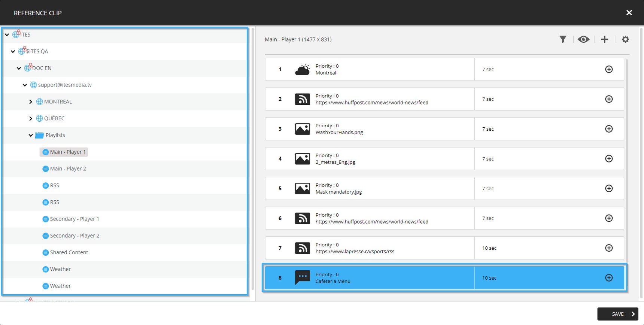This screenshot has width=644, height=325.
Task: Collapse the support@itesmedia.tv node
Action: pyautogui.click(x=25, y=85)
